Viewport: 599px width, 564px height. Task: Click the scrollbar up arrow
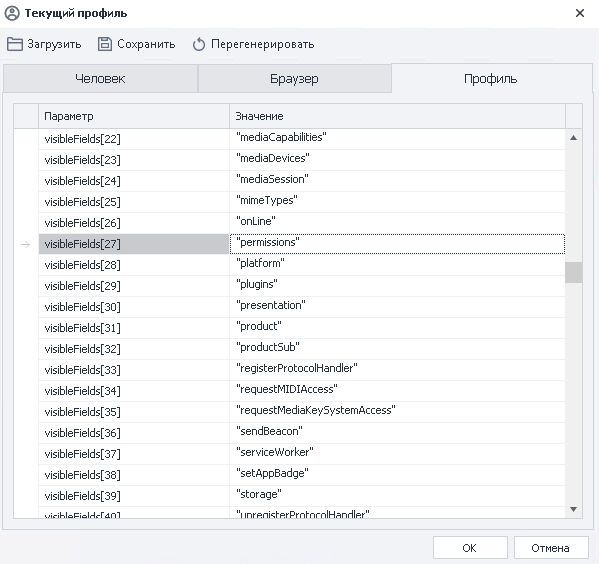(573, 138)
